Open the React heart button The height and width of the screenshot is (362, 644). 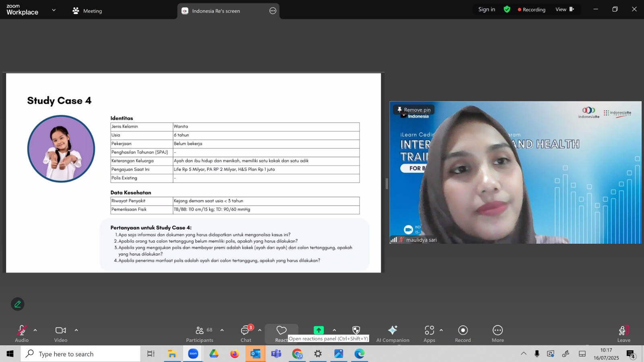pos(281,334)
